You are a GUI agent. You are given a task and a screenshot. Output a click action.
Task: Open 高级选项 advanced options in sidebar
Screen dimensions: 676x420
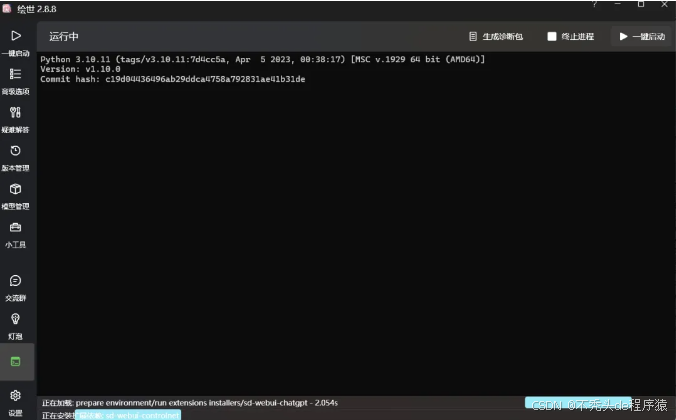pos(16,81)
